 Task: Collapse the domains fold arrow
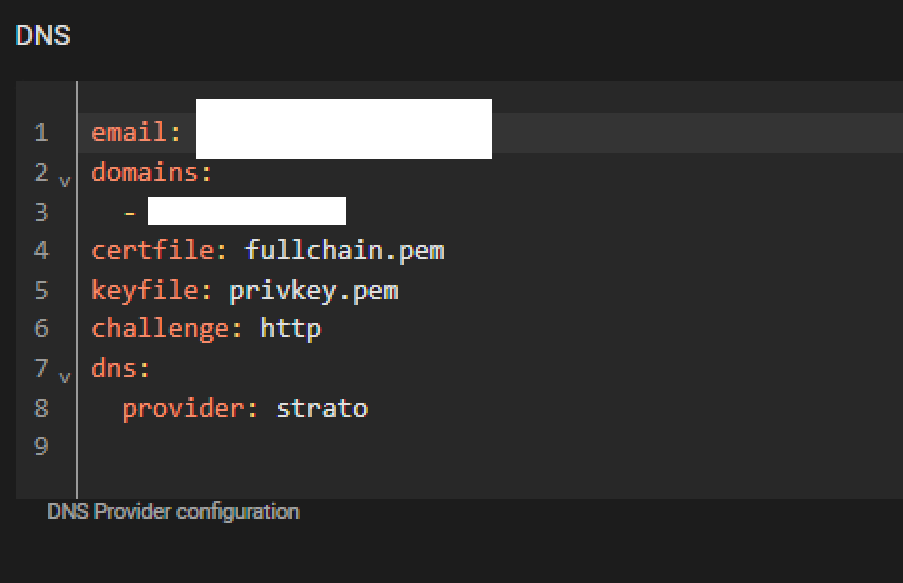point(64,181)
